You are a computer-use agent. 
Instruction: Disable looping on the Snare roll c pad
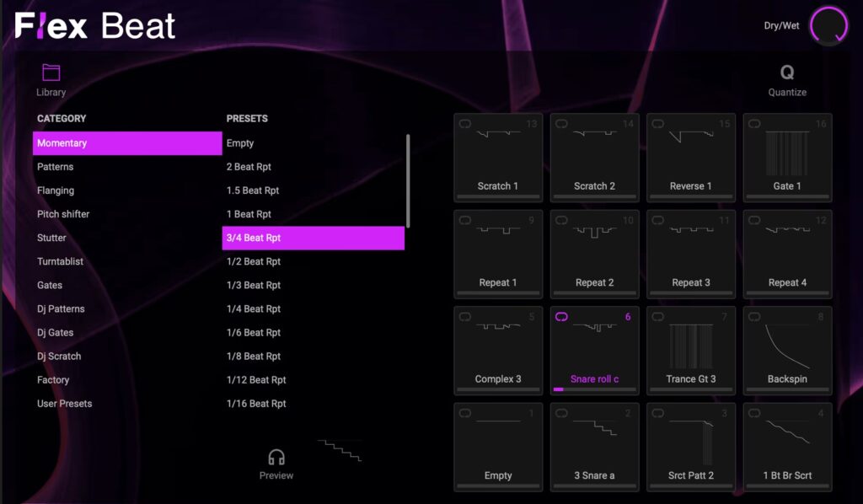coord(562,317)
